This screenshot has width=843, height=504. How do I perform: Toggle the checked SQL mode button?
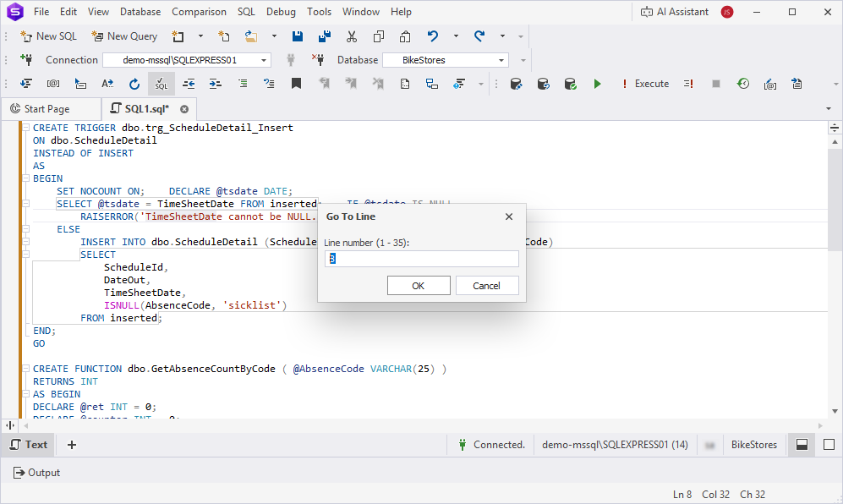click(161, 84)
